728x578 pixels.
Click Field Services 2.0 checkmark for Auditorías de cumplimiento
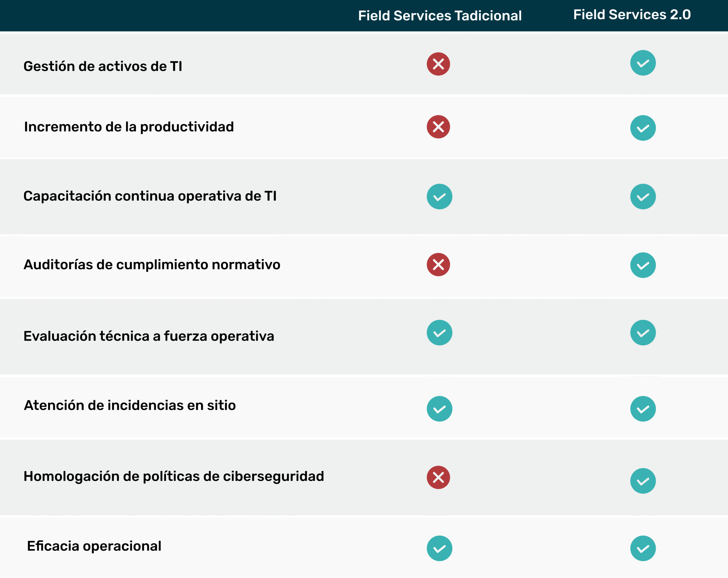[x=643, y=265]
